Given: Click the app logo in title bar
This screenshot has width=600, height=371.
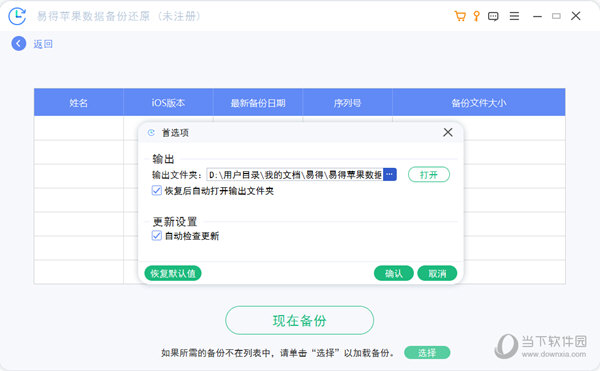Looking at the screenshot, I should tap(17, 16).
